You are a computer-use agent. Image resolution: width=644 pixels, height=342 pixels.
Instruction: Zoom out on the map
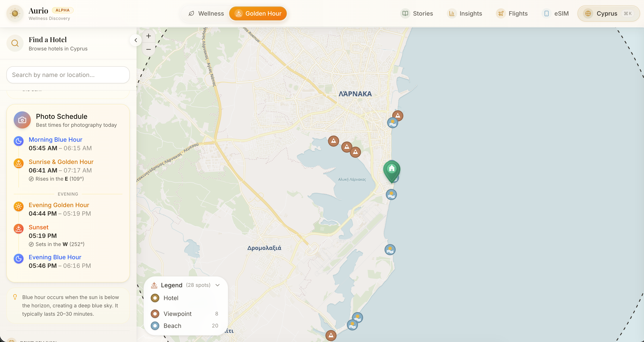(149, 49)
